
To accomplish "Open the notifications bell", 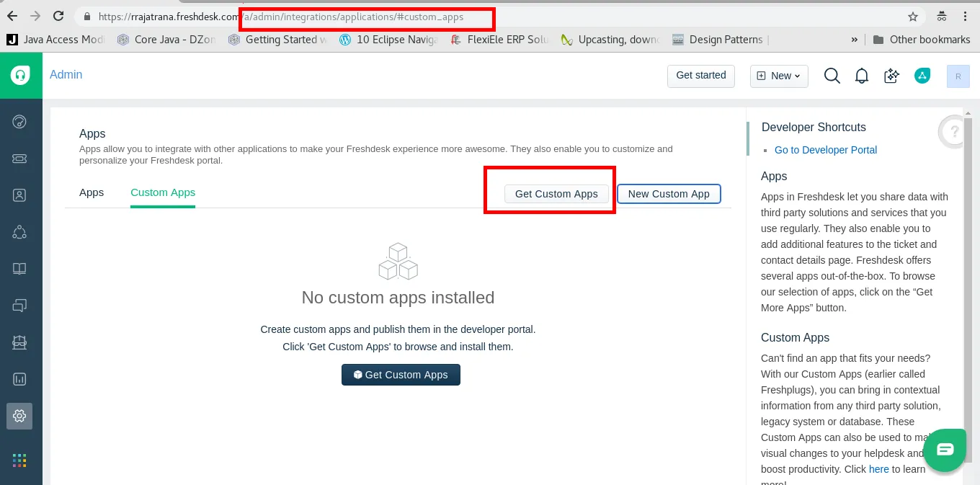I will [862, 76].
